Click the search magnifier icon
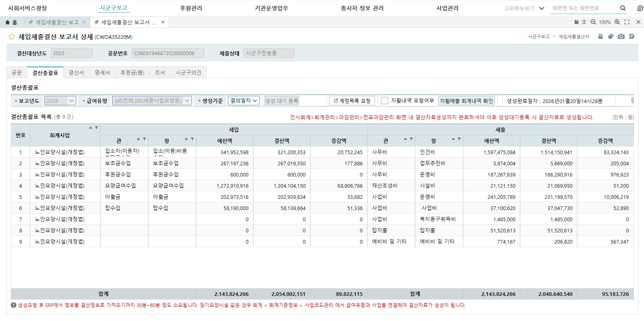Screen dimensions: 644x321 click(622, 8)
